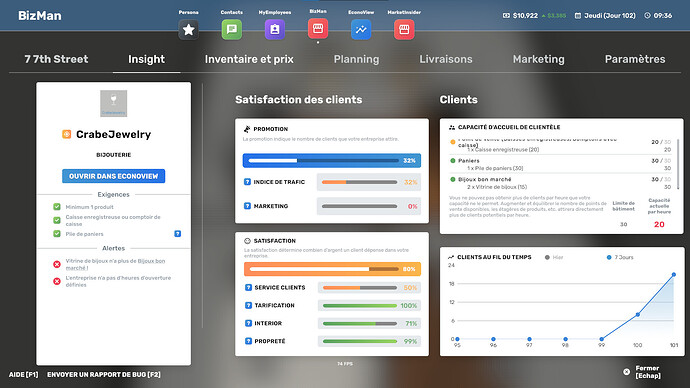Click the Indice de trafic 32% bar

[369, 182]
